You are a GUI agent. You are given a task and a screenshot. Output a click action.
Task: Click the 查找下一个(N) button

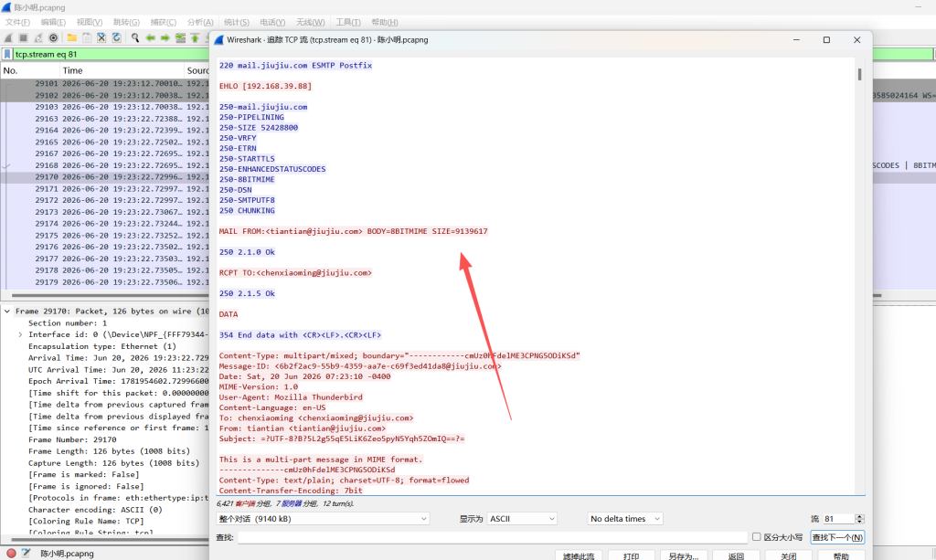(x=837, y=537)
